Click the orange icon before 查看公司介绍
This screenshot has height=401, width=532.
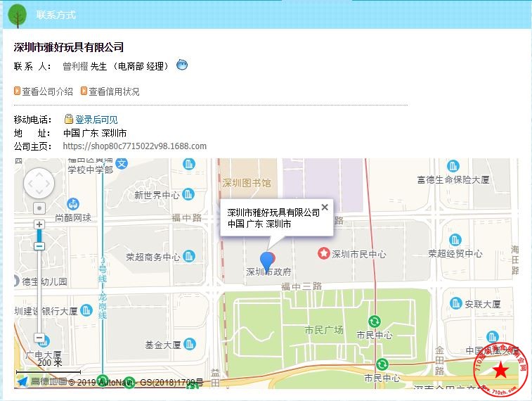17,91
